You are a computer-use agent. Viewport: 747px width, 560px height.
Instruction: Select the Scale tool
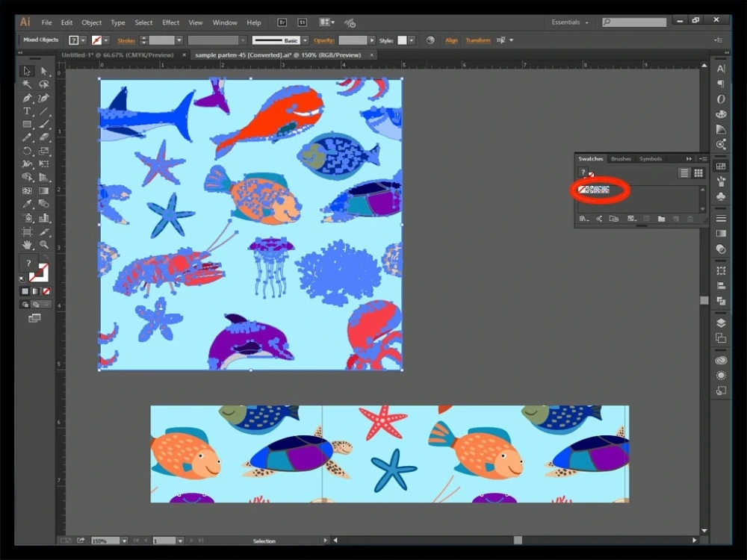[44, 151]
